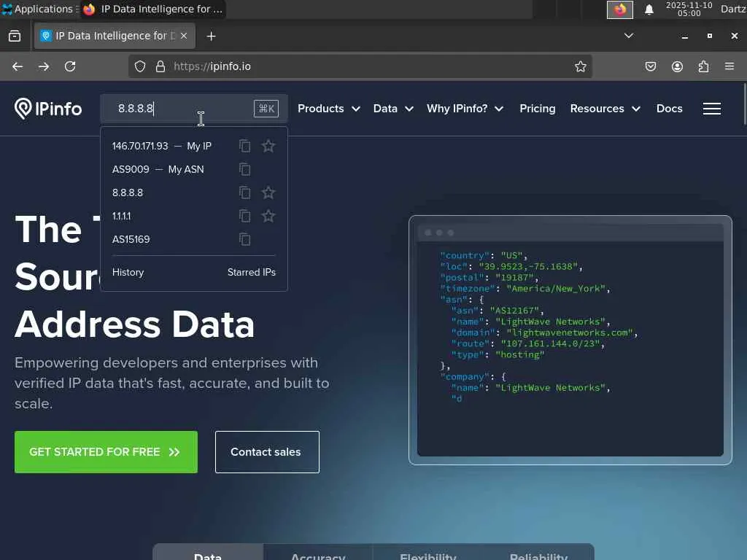View site security lock information
747x560 pixels.
(160, 66)
